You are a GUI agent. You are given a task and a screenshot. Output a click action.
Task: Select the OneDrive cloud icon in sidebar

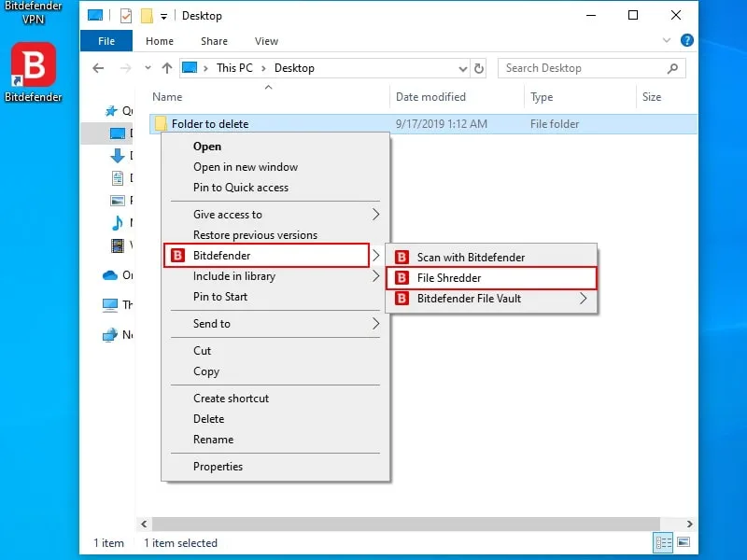(x=109, y=275)
